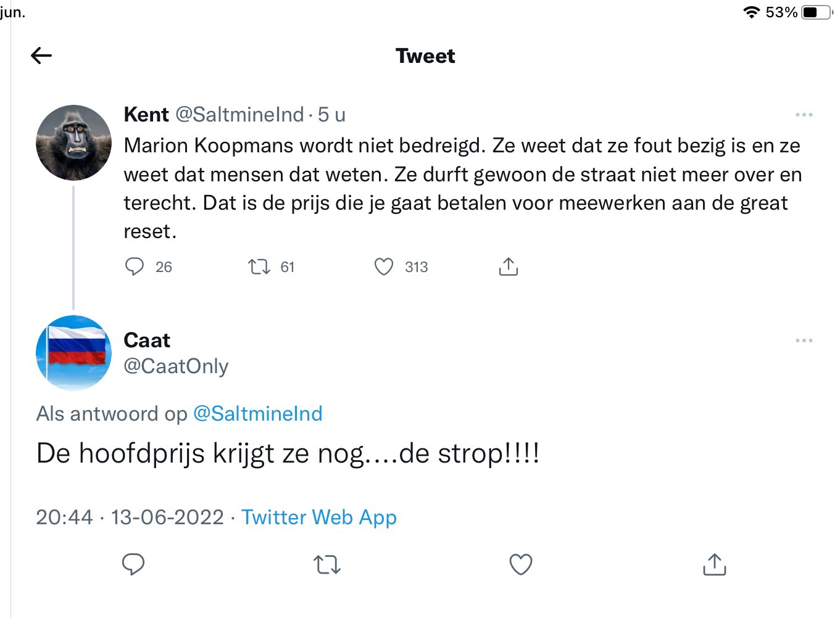This screenshot has width=840, height=618.
Task: Open the @SaltmineInd mention link in the reply
Action: click(x=258, y=413)
